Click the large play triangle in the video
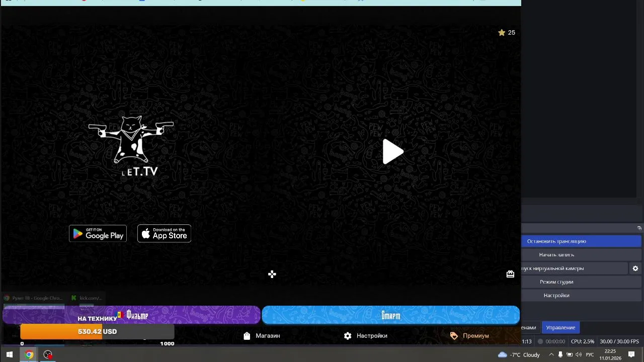 [392, 152]
